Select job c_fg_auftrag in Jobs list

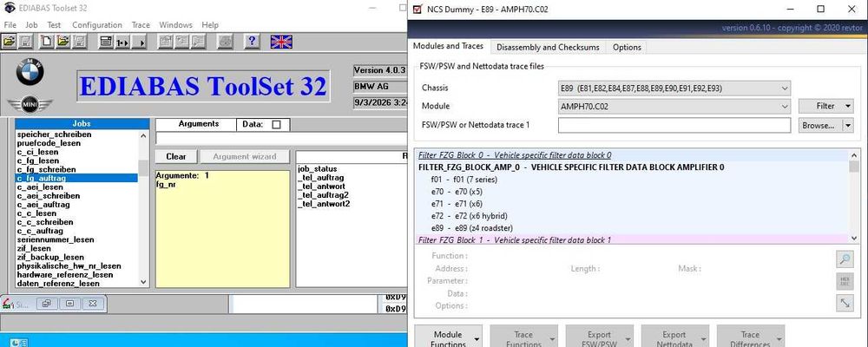[76, 178]
